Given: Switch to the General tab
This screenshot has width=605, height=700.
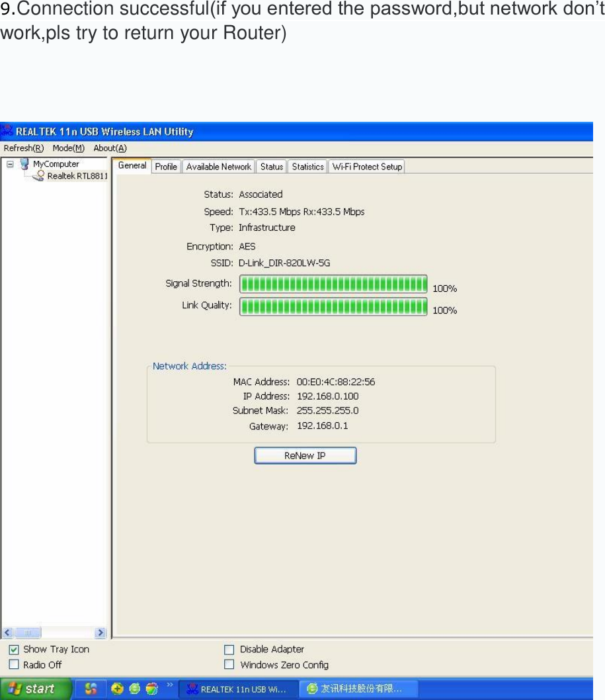Looking at the screenshot, I should coord(132,165).
